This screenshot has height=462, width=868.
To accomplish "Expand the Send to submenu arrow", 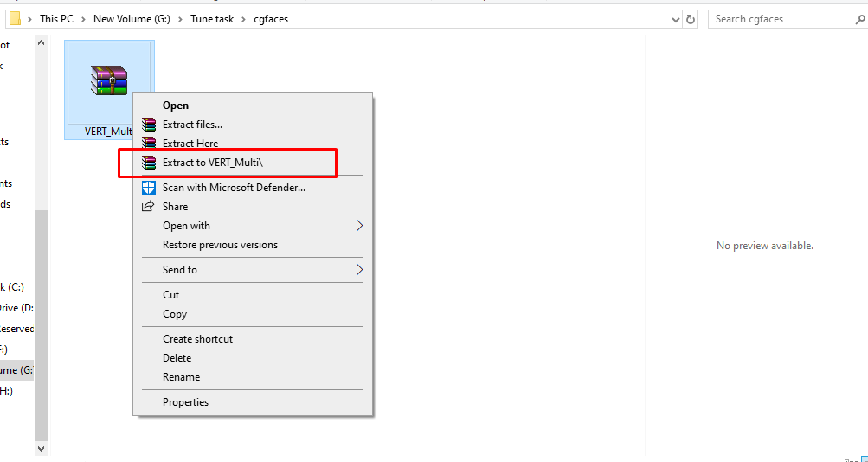I will [x=359, y=269].
